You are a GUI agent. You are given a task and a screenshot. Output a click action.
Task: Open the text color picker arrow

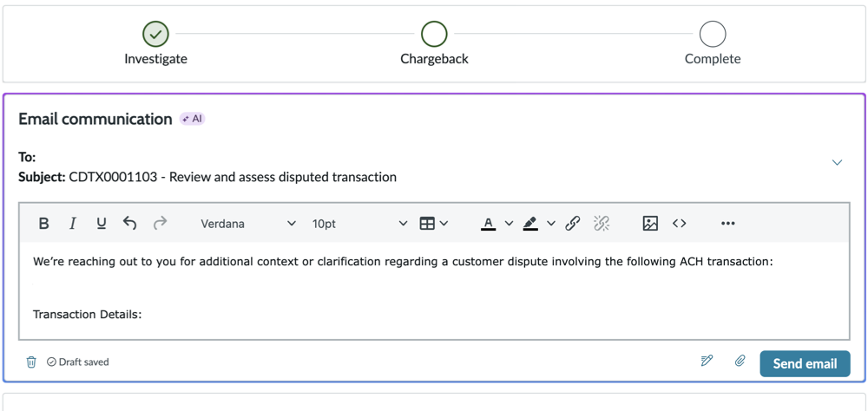[x=509, y=224]
